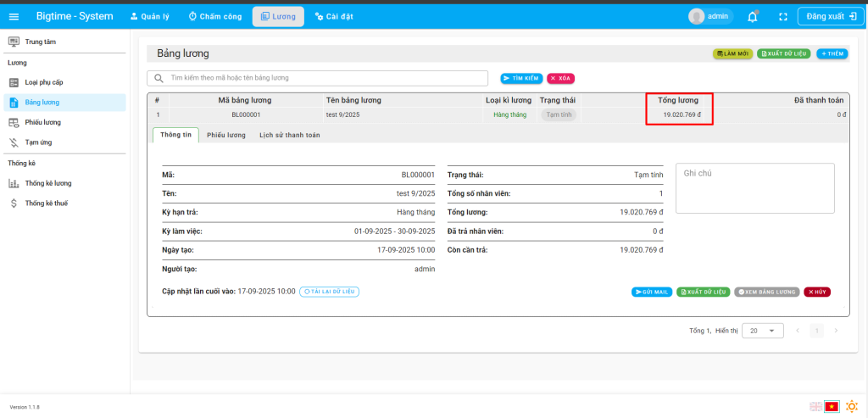Click the admin user avatar
The width and height of the screenshot is (868, 418).
click(697, 16)
